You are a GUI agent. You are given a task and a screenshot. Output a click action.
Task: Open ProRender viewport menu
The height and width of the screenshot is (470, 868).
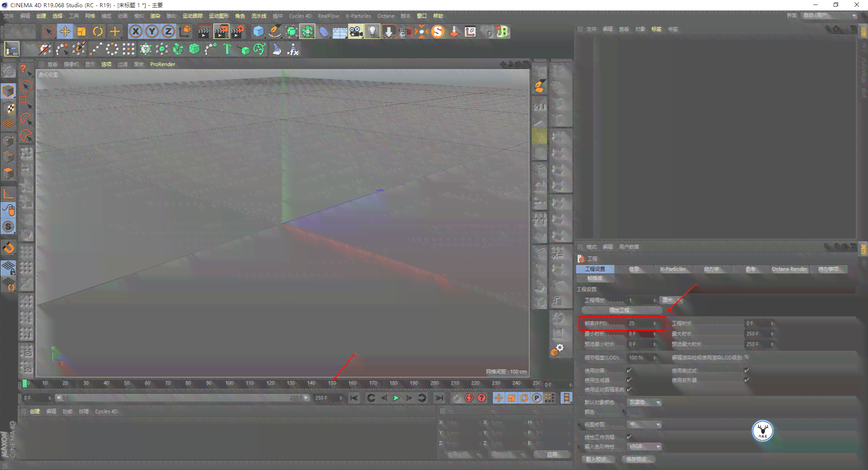(x=162, y=64)
